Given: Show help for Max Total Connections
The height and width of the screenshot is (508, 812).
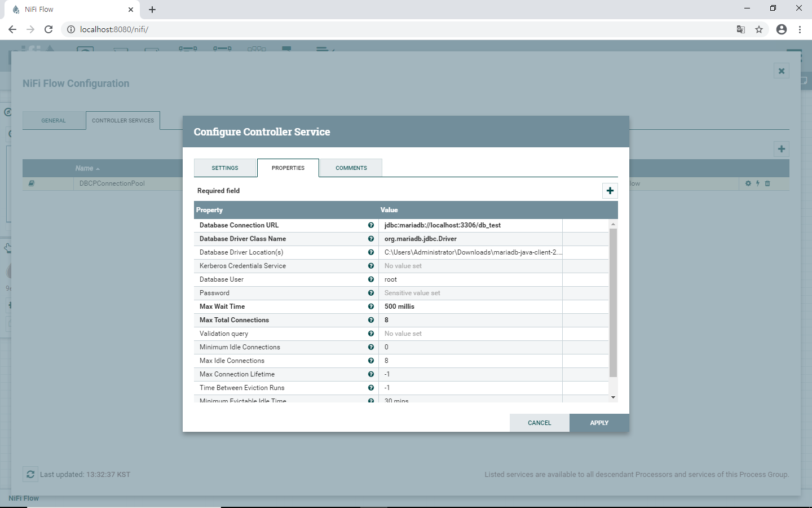Looking at the screenshot, I should point(371,320).
